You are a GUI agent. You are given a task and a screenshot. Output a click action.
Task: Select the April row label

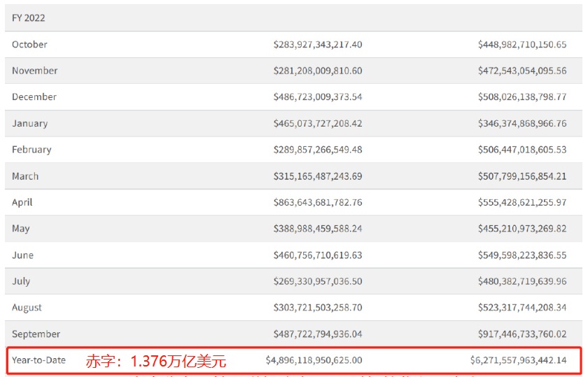tap(22, 202)
